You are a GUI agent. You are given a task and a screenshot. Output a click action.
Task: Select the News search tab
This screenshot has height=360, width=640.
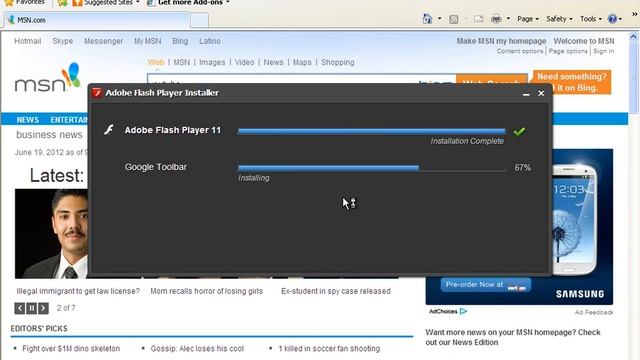pyautogui.click(x=273, y=62)
